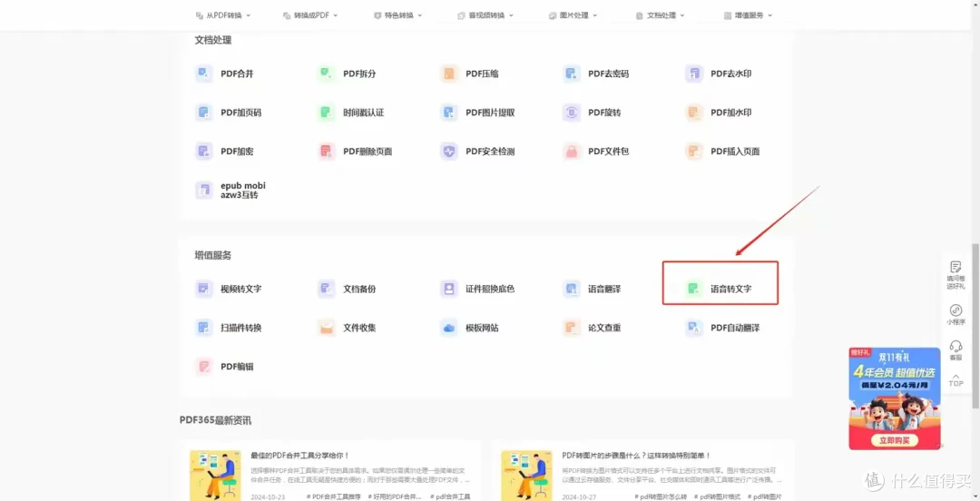Open the 论文查重 icon
This screenshot has width=980, height=501.
(x=572, y=328)
